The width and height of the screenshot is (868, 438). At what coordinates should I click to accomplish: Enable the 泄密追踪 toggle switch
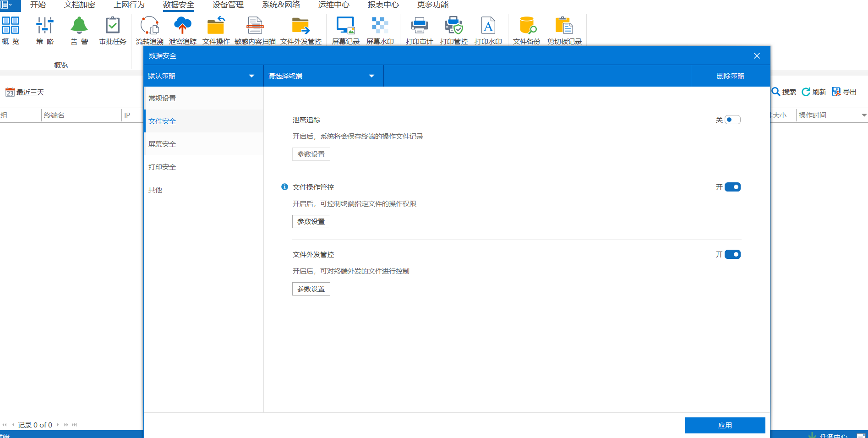[732, 120]
